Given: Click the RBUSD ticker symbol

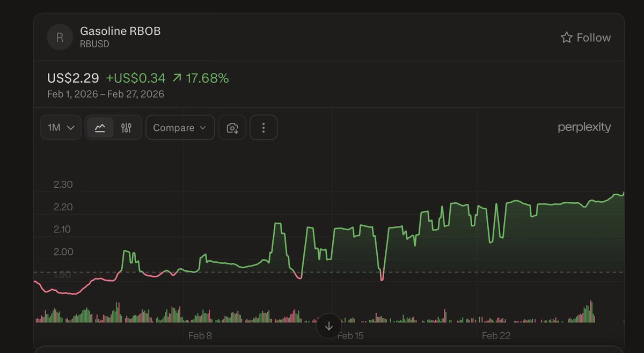Looking at the screenshot, I should [x=94, y=45].
